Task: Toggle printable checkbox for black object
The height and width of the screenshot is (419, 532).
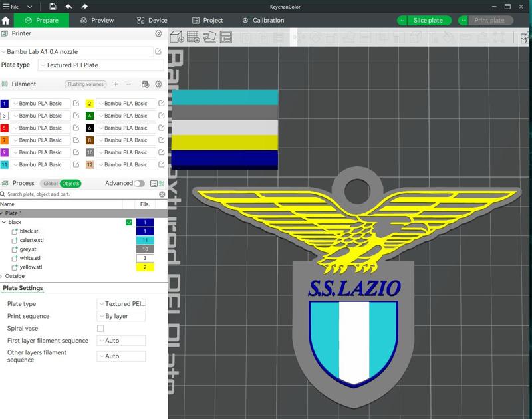Action: tap(129, 223)
